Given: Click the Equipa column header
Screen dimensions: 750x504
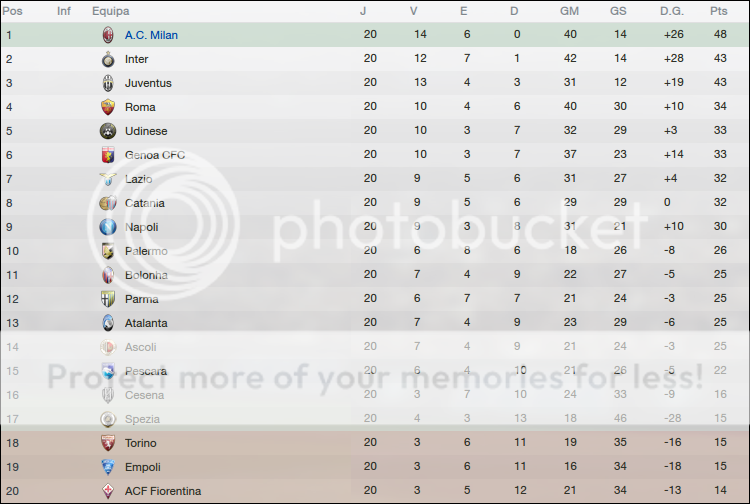Looking at the screenshot, I should (109, 11).
